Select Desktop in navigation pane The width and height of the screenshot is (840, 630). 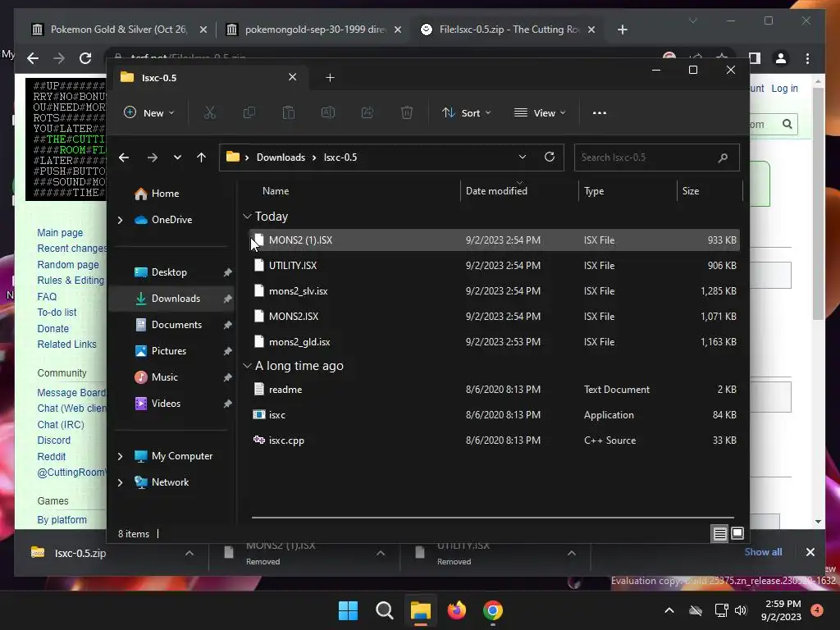pos(169,272)
